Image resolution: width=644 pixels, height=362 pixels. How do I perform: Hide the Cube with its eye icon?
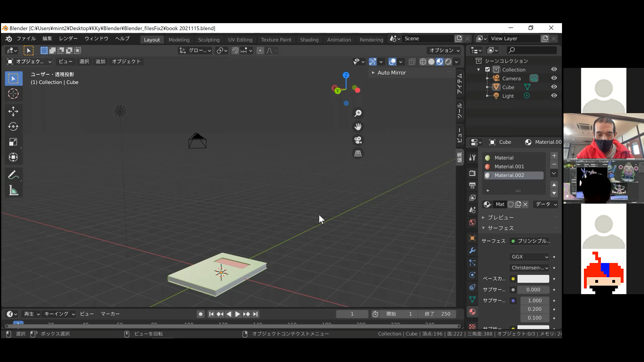point(554,87)
